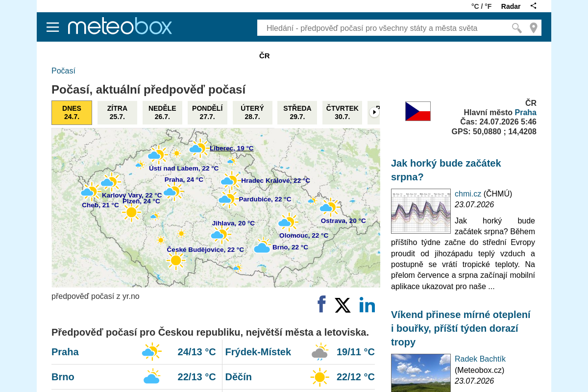Click the sun icon by Plzeň on map
Image resolution: width=588 pixels, height=392 pixels.
pyautogui.click(x=131, y=212)
